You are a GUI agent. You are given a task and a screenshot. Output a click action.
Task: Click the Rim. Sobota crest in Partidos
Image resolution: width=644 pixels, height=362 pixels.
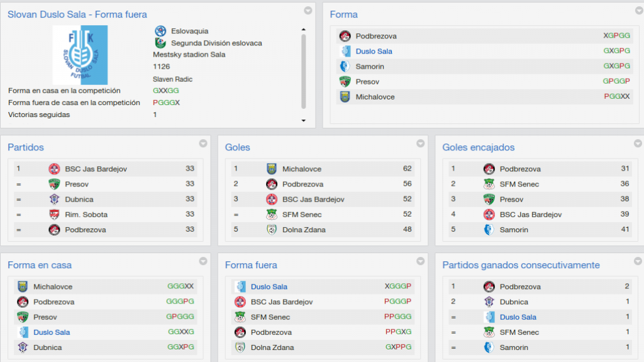coord(54,214)
